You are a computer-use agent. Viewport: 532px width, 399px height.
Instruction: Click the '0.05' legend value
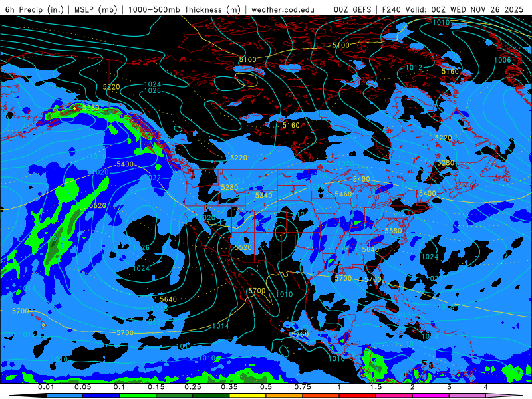(82, 387)
